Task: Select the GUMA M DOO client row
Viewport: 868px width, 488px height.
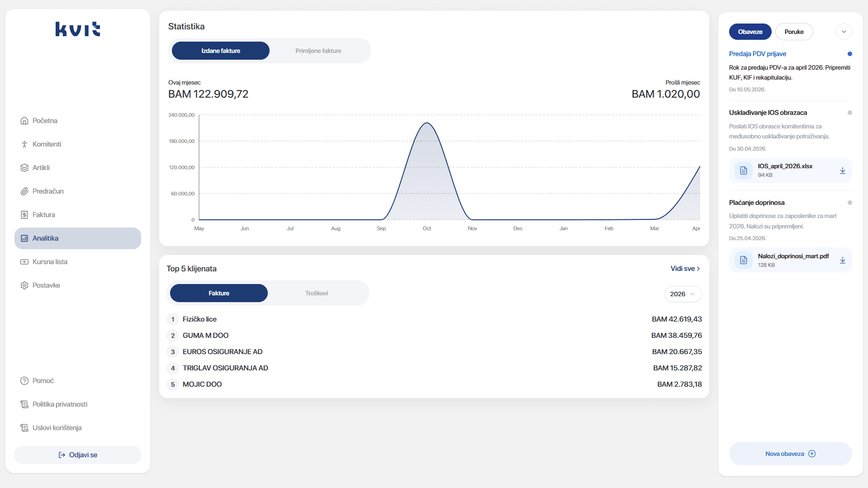Action: (434, 336)
